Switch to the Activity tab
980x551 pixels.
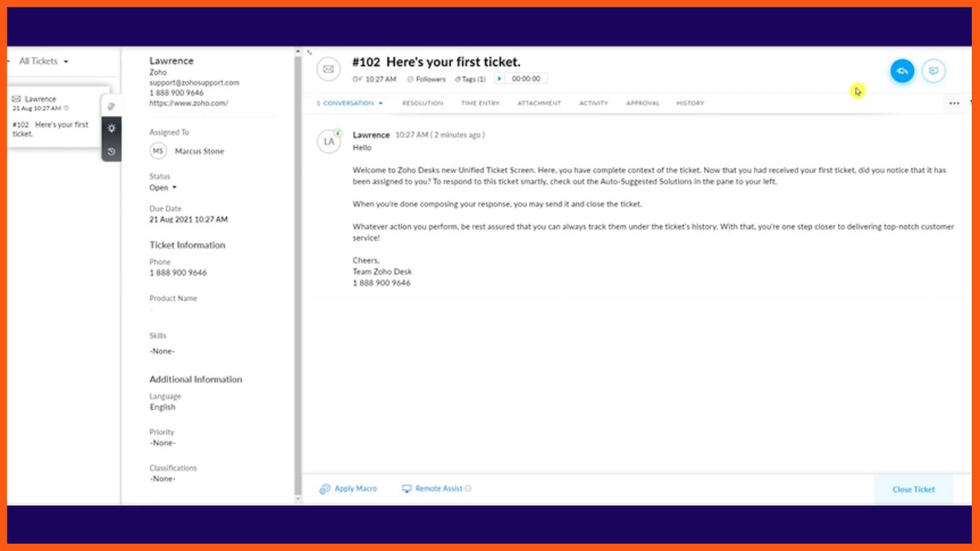click(x=594, y=104)
